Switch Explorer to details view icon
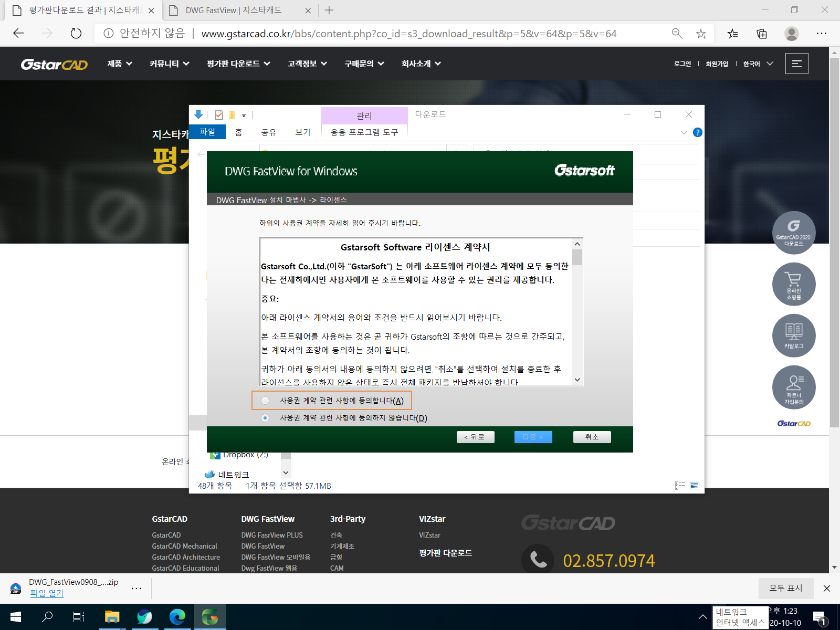Screen dimensions: 840x630 point(680,486)
